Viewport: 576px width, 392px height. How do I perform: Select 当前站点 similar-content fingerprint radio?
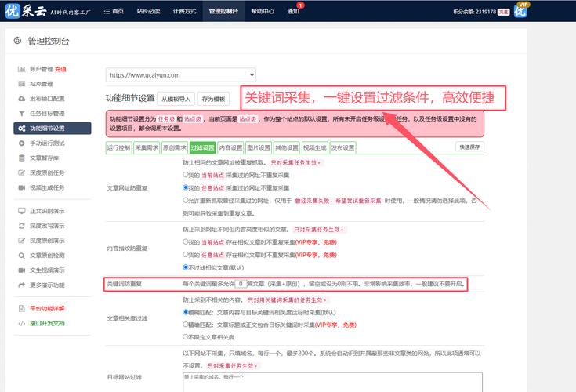click(x=186, y=241)
